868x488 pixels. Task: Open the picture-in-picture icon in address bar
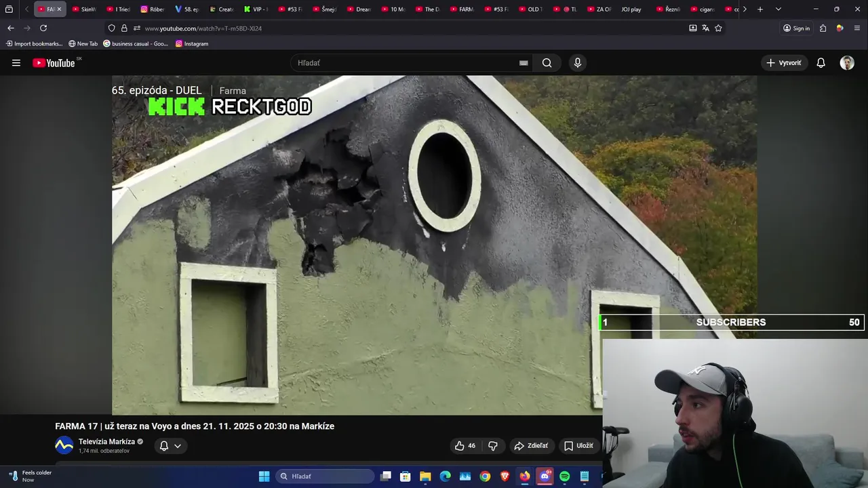[x=692, y=28]
